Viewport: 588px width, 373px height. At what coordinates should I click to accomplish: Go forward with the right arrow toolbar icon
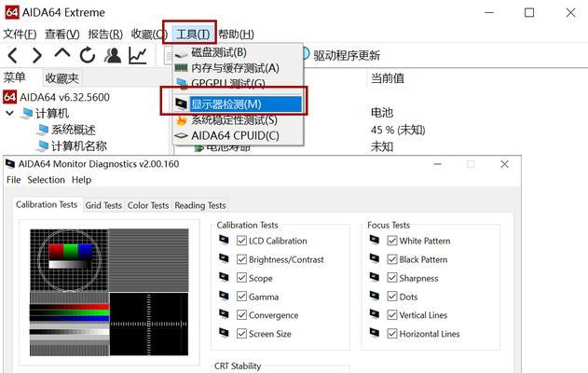[36, 56]
